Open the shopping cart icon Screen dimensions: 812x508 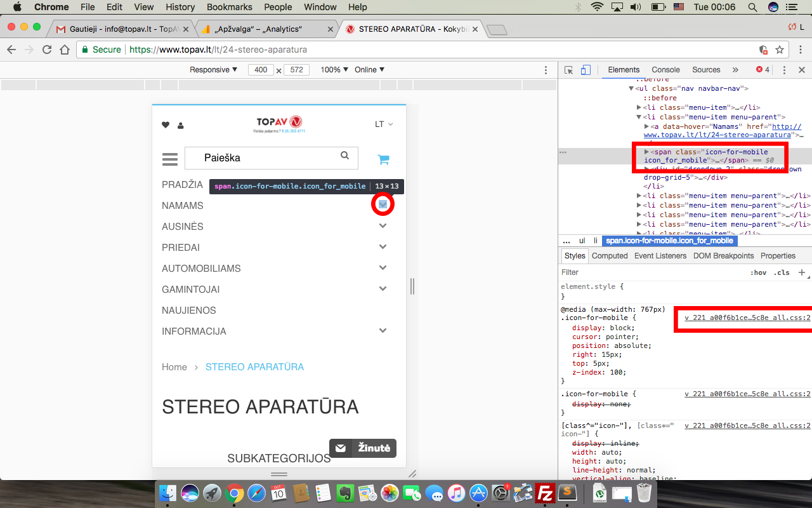(x=383, y=159)
